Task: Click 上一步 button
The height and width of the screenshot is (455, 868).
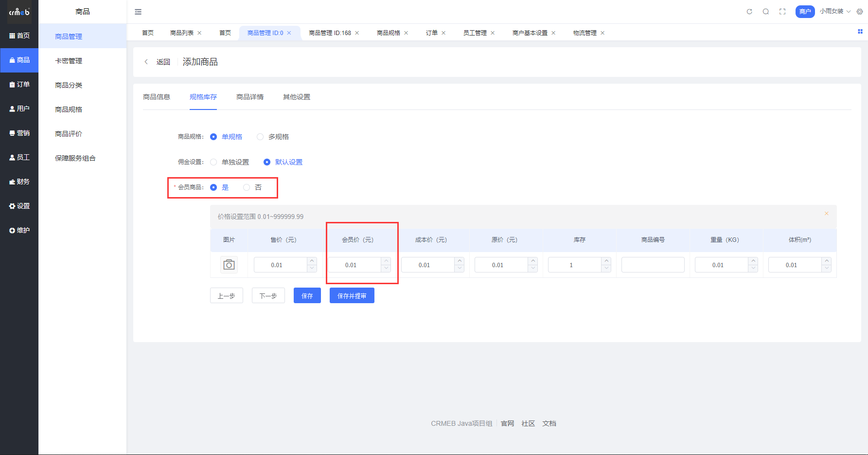Action: [x=227, y=295]
